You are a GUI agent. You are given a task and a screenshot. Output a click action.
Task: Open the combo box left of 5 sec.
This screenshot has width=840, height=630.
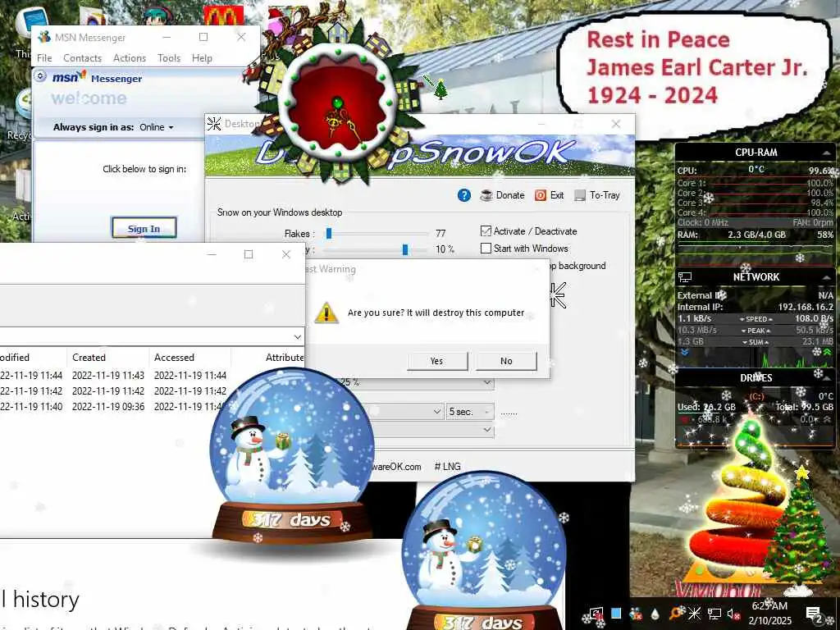point(407,412)
